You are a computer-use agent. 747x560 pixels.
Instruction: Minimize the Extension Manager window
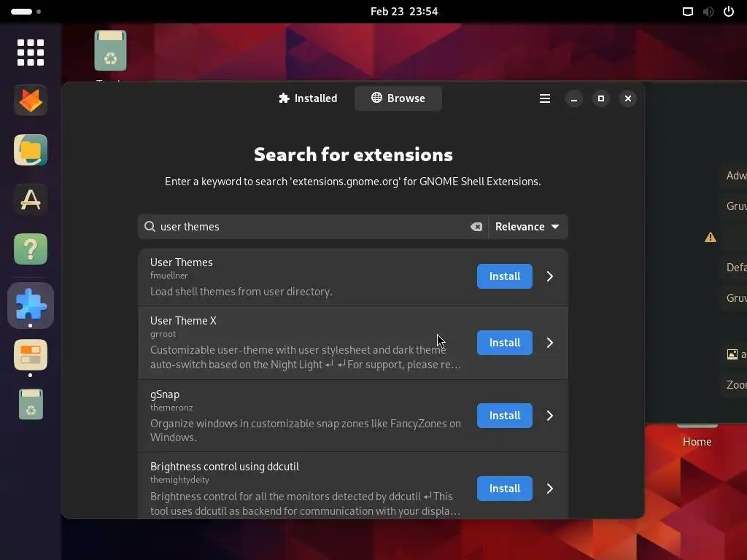coord(573,98)
